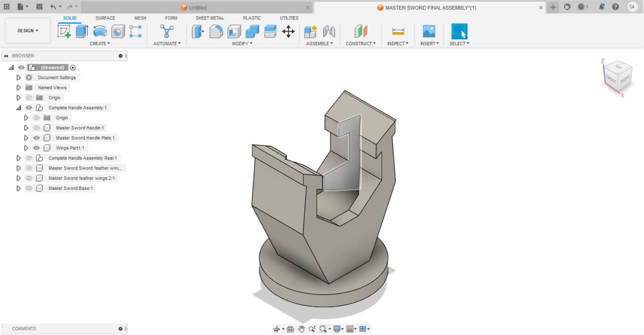
Task: Hide Wings Part1:1
Action: tap(37, 148)
